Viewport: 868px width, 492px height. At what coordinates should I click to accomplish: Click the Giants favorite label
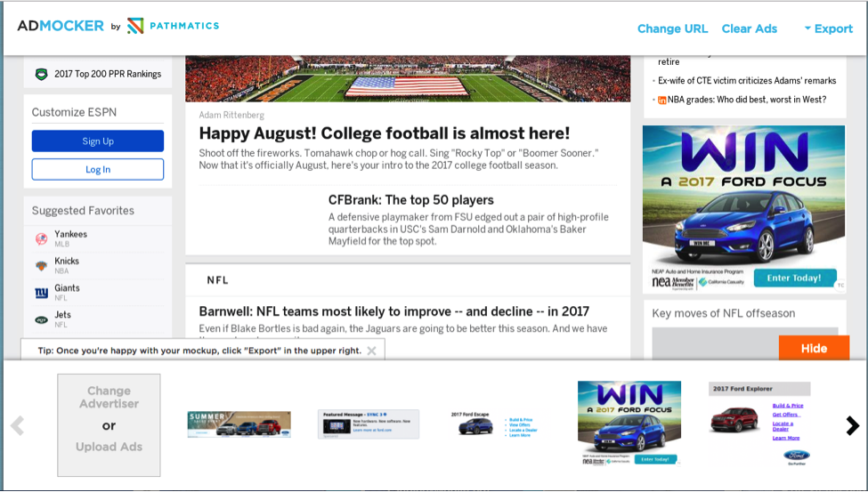(x=67, y=288)
